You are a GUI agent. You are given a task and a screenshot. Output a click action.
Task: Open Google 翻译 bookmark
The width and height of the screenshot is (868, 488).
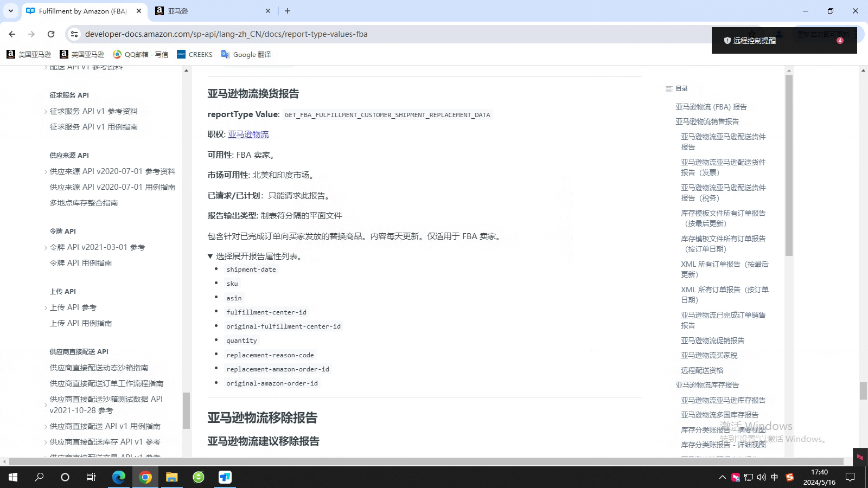(246, 54)
